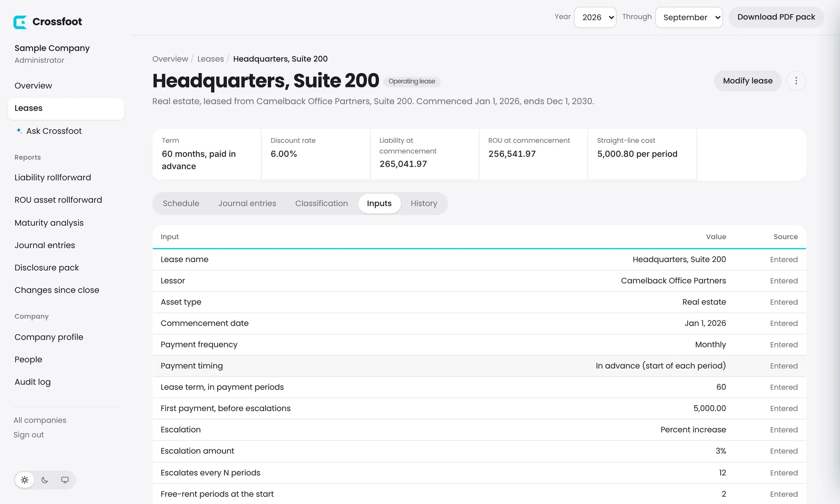840x504 pixels.
Task: Click the Sign out link
Action: (29, 435)
